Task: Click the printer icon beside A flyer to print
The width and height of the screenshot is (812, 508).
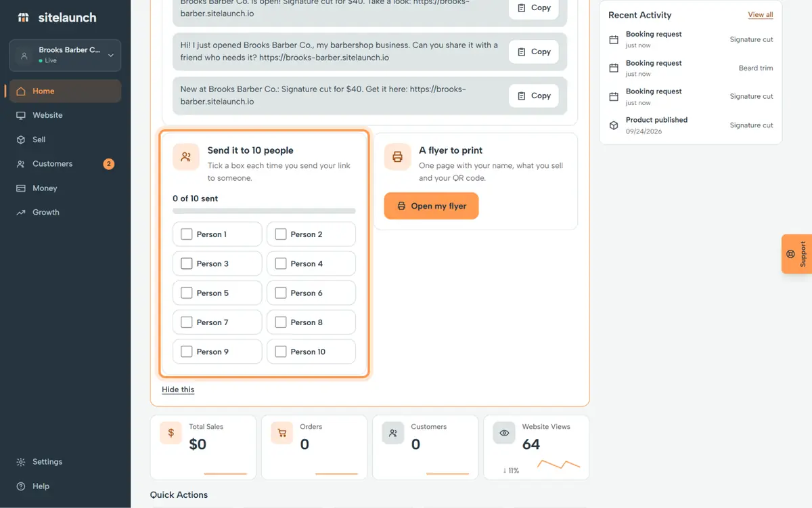Action: [x=397, y=156]
